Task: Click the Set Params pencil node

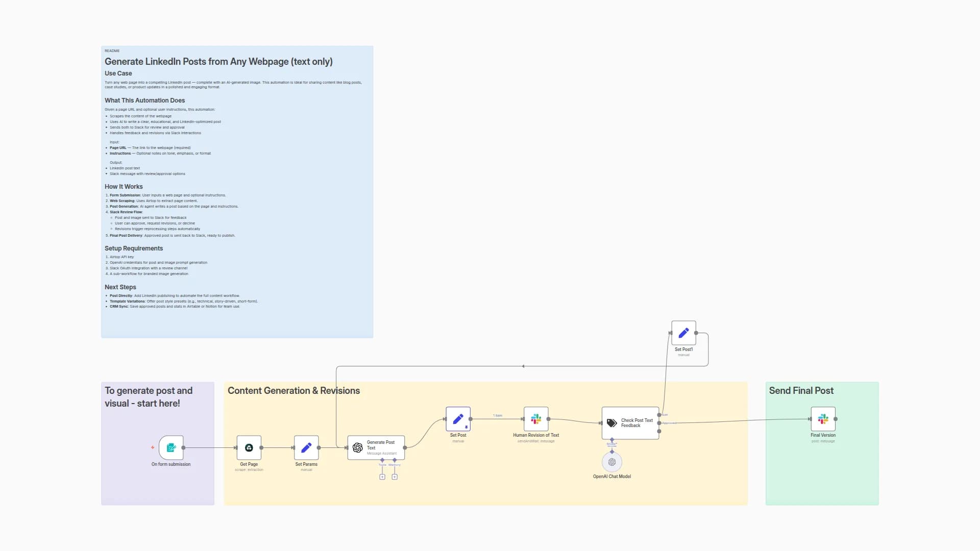Action: (306, 447)
